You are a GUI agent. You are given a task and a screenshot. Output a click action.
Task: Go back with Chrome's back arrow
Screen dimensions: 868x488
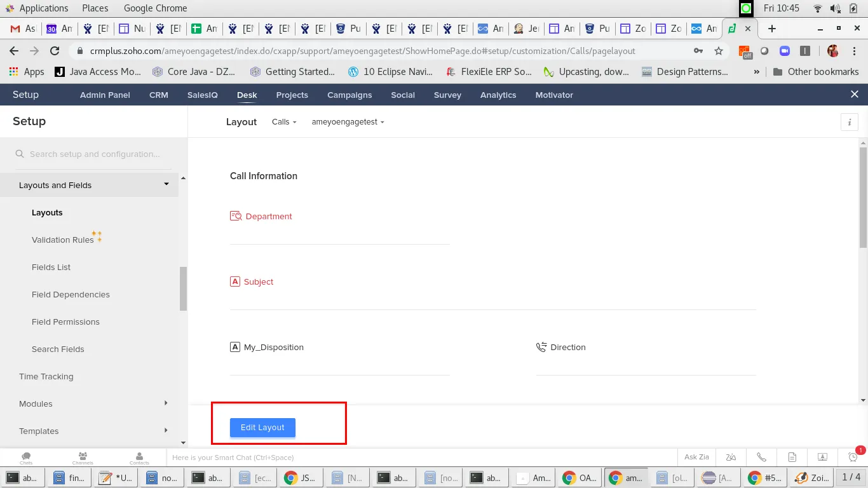14,51
